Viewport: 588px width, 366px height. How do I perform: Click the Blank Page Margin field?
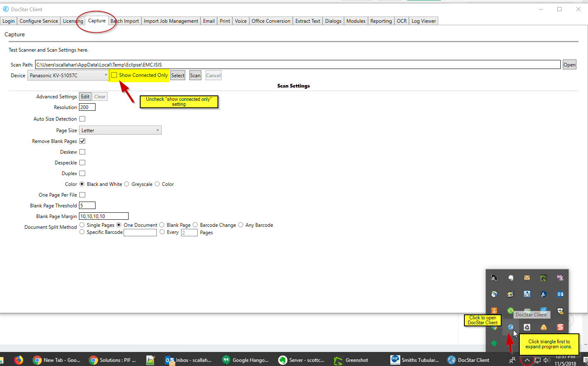[104, 216]
